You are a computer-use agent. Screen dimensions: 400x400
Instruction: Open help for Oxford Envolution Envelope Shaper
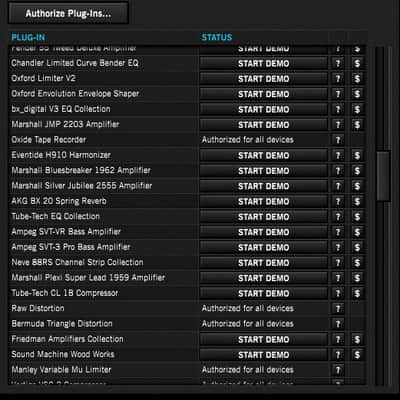[338, 94]
